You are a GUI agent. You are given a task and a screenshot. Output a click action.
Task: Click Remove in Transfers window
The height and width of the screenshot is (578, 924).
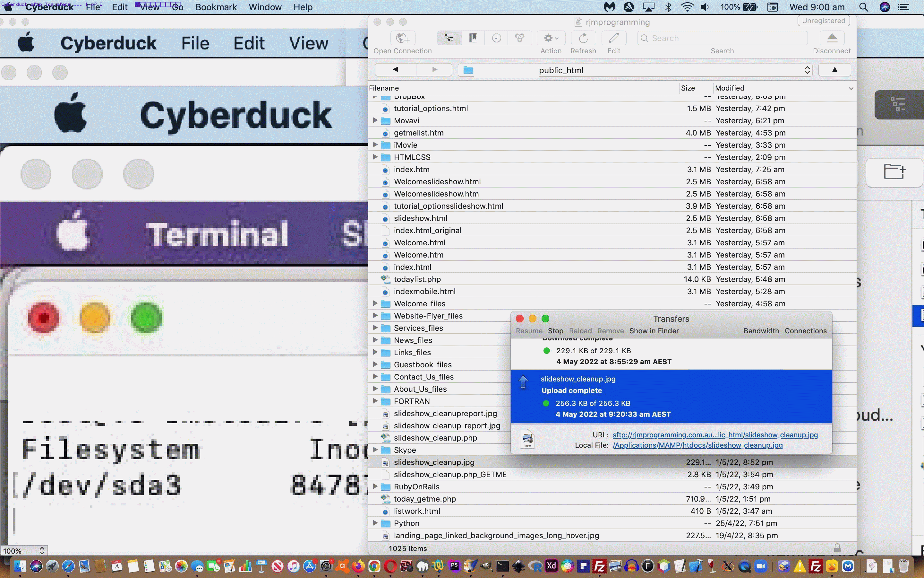pos(611,331)
